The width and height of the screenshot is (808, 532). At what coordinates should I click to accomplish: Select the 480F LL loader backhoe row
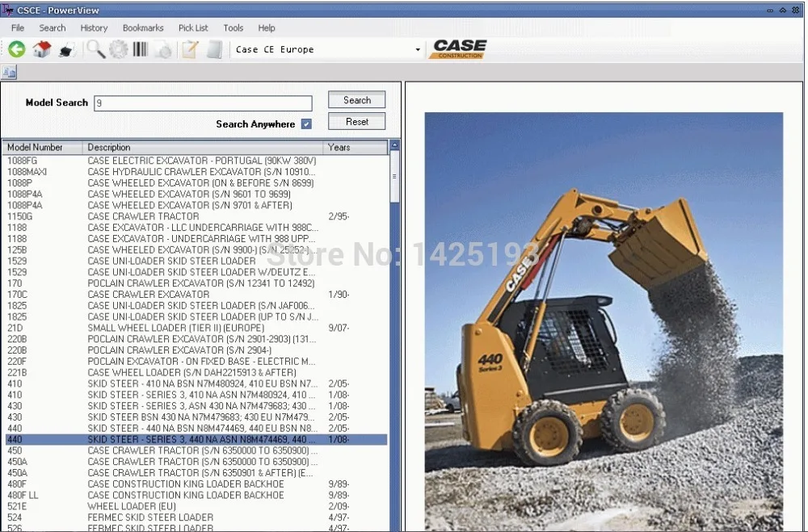tap(196, 496)
